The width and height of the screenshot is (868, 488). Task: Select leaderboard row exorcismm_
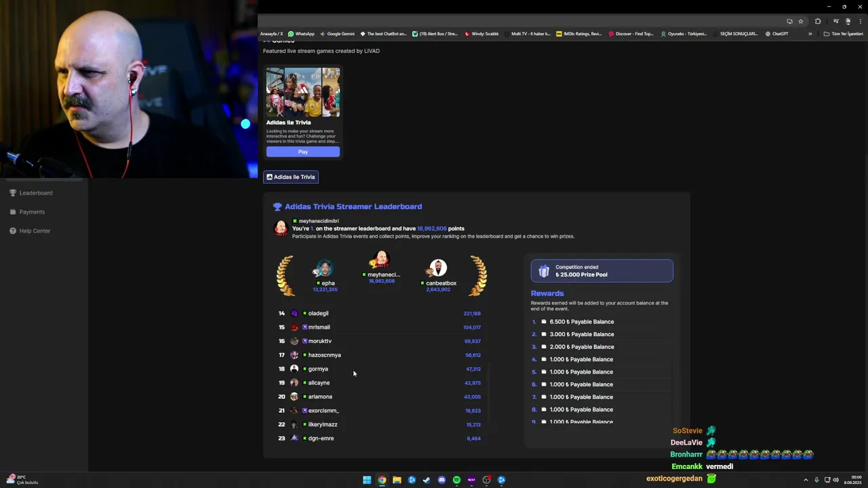click(380, 411)
